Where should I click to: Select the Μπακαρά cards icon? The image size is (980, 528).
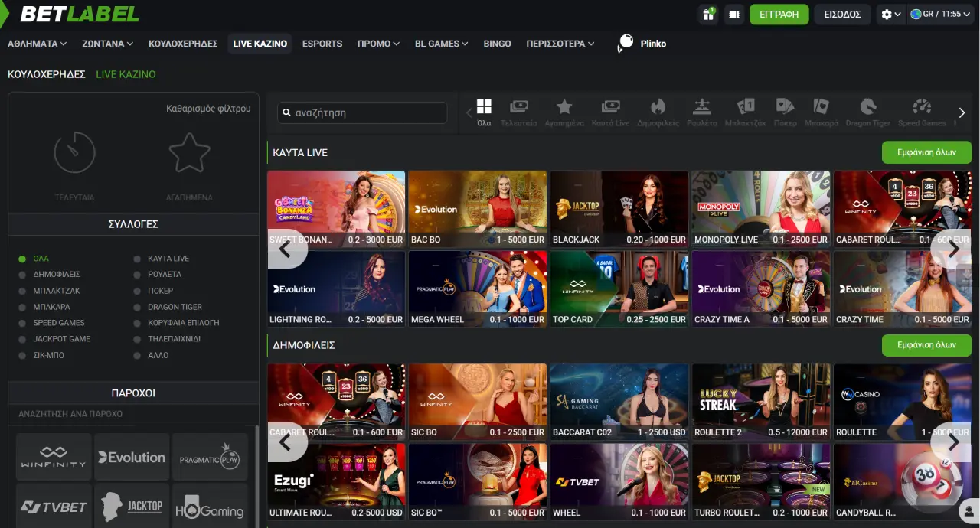click(x=822, y=111)
